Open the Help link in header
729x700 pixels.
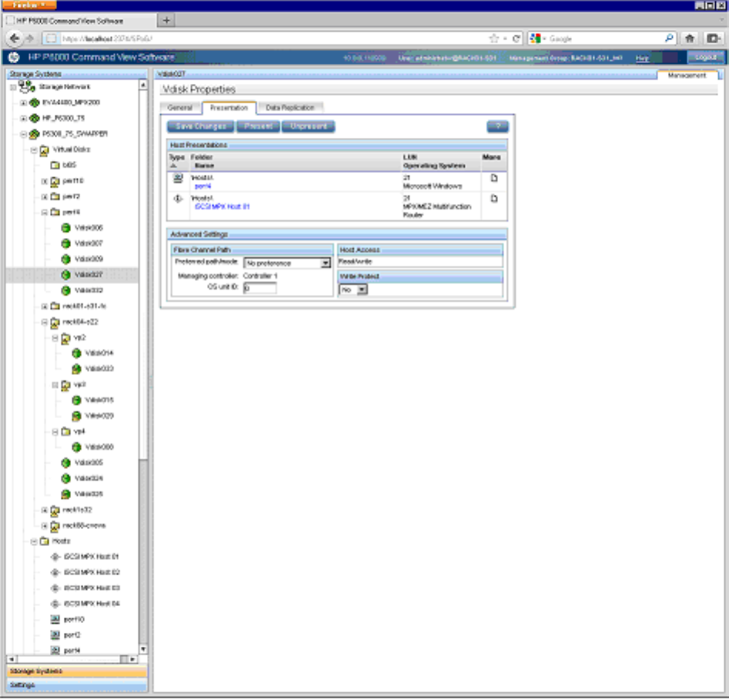[x=642, y=58]
